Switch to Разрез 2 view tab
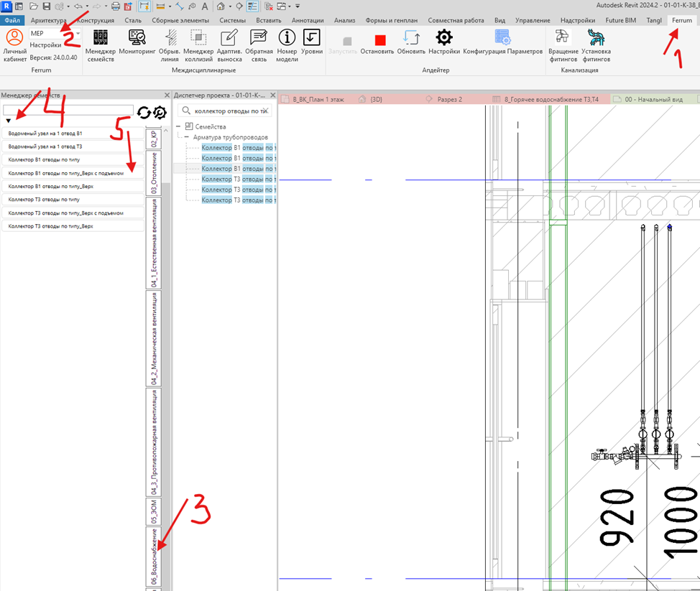 (450, 100)
